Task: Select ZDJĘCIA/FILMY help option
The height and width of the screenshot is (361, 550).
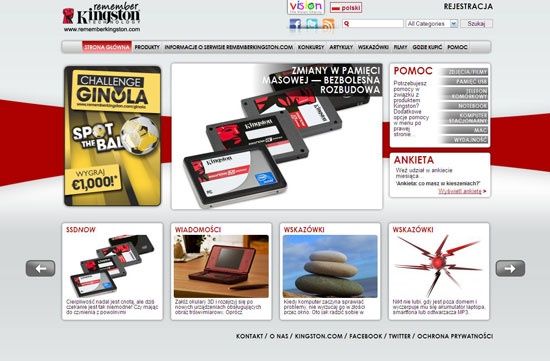Action: (464, 72)
